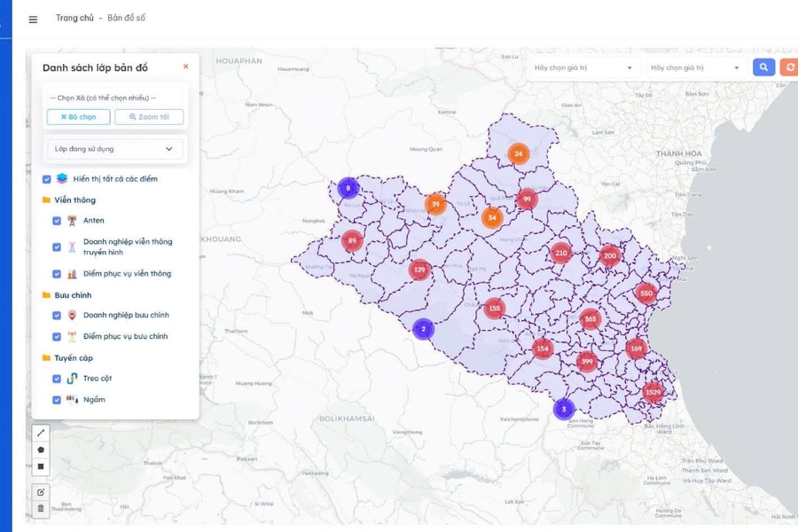The height and width of the screenshot is (532, 798).
Task: Toggle the Anten layer checkbox
Action: pos(58,221)
